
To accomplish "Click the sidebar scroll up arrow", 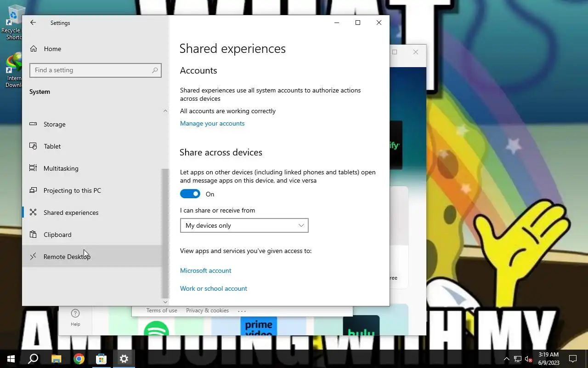I will point(165,111).
